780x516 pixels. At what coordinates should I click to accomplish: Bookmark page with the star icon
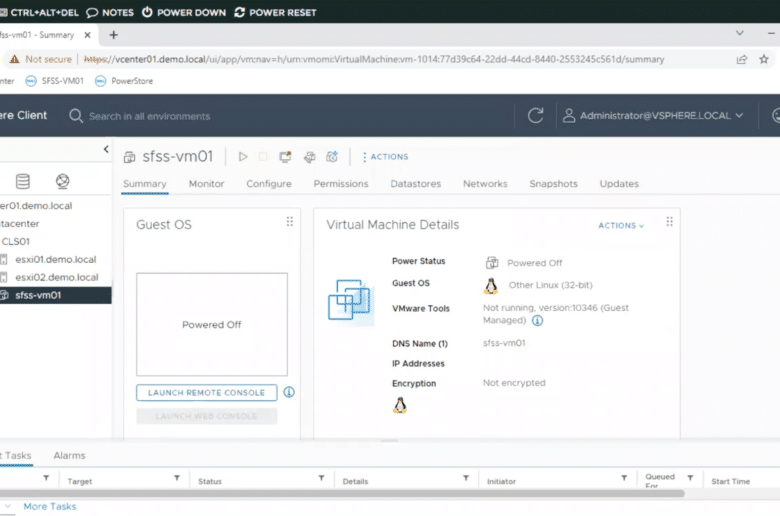pos(764,59)
